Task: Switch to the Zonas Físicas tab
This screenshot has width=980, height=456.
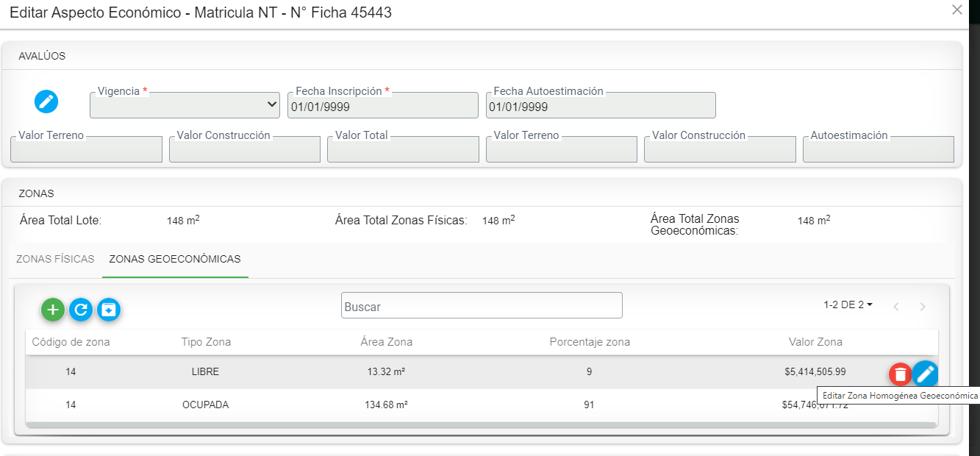Action: click(x=55, y=259)
